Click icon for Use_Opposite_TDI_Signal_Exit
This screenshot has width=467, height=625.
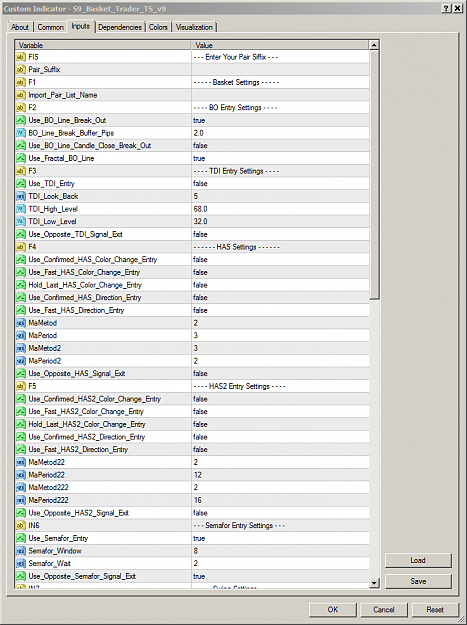tap(21, 234)
